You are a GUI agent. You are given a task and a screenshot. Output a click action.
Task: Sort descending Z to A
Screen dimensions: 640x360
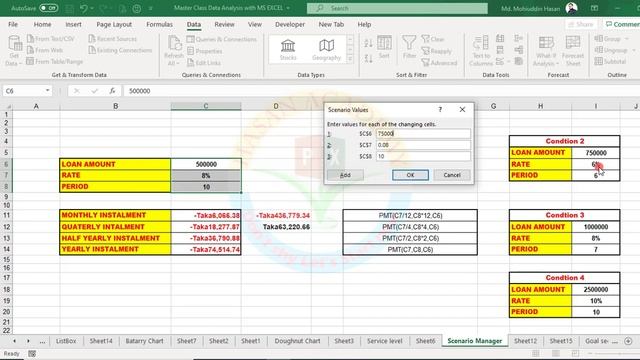tap(368, 58)
